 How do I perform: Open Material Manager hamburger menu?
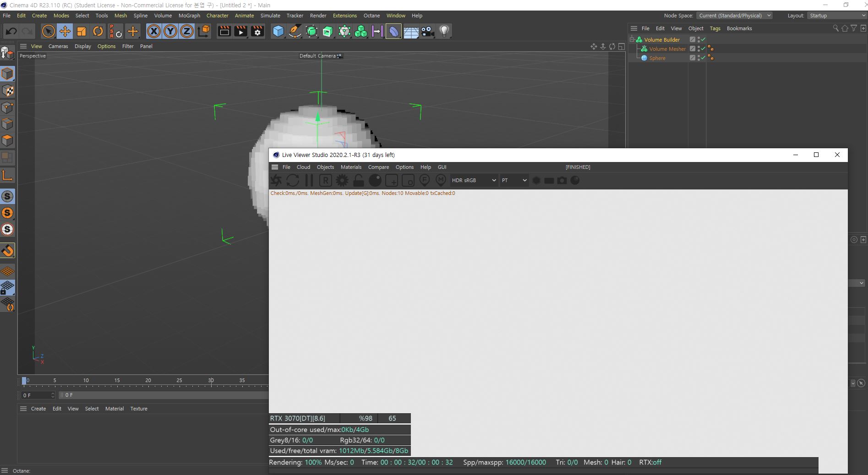click(23, 409)
